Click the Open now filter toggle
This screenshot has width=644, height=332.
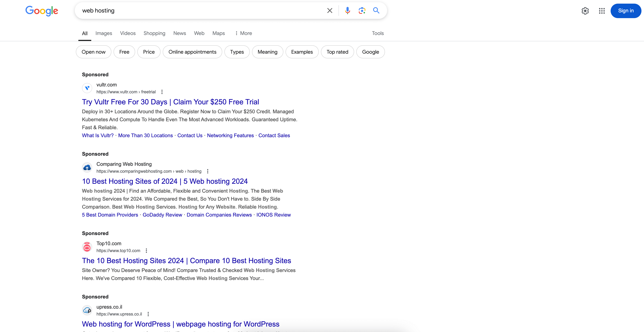point(94,52)
